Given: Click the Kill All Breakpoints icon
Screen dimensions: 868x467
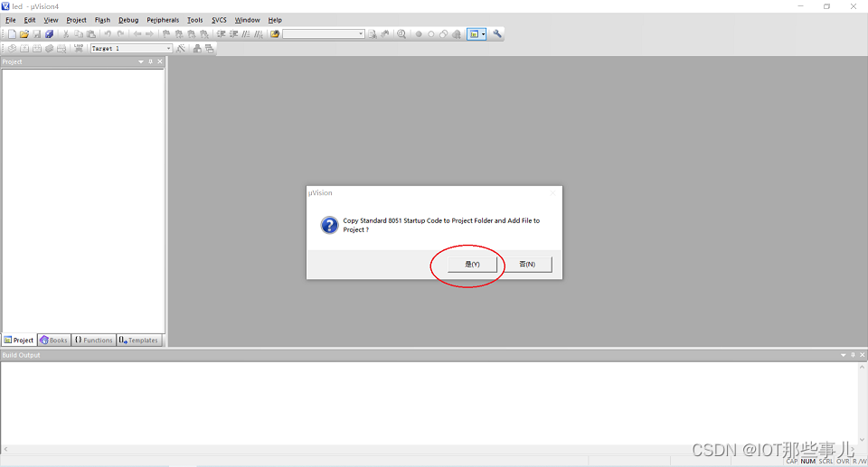Looking at the screenshot, I should [456, 33].
